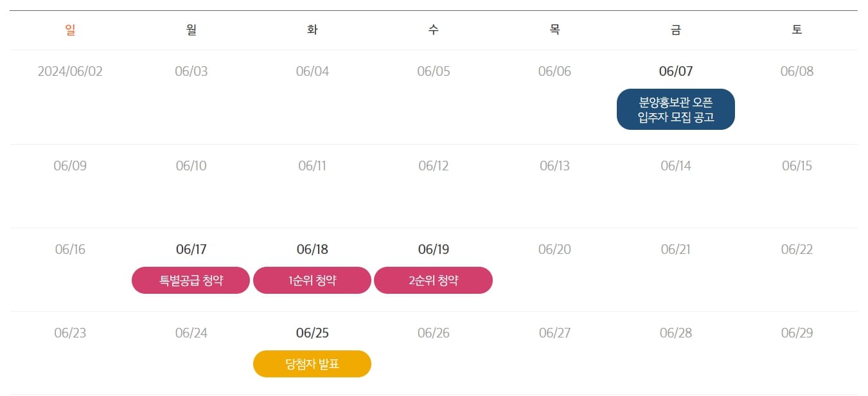Viewport: 868px width, 396px height.
Task: Select the 특별공급 청약 event pill
Action: coord(191,280)
